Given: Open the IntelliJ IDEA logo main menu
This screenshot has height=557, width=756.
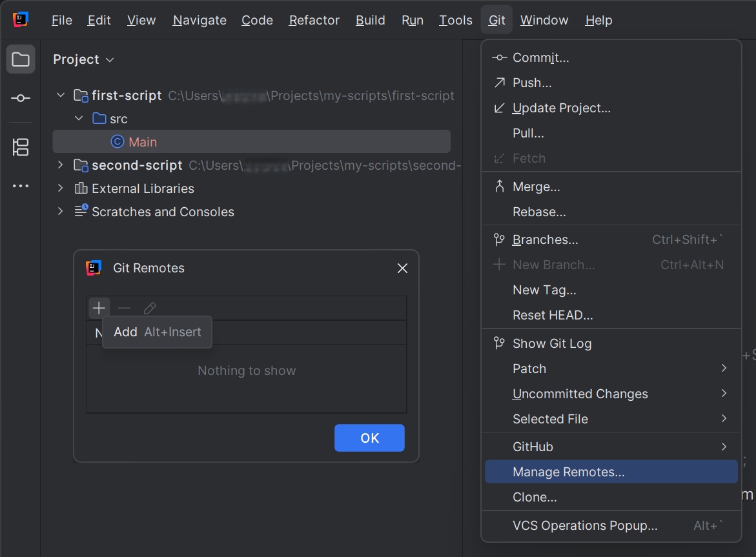Looking at the screenshot, I should 20,20.
